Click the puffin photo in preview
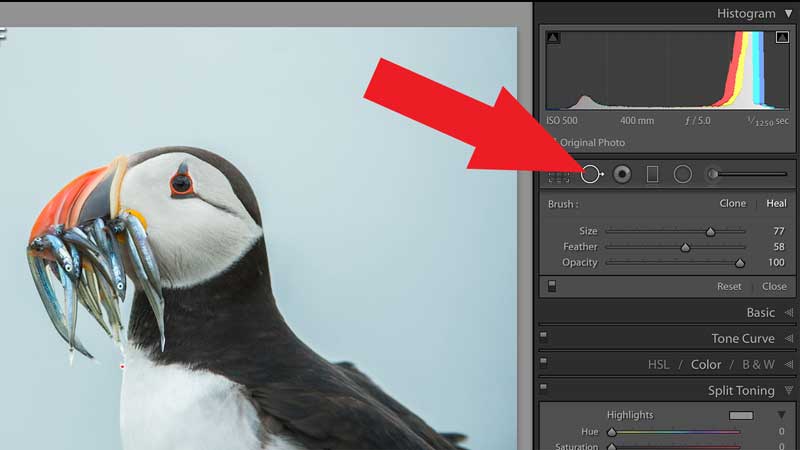This screenshot has width=800, height=450. (x=258, y=238)
